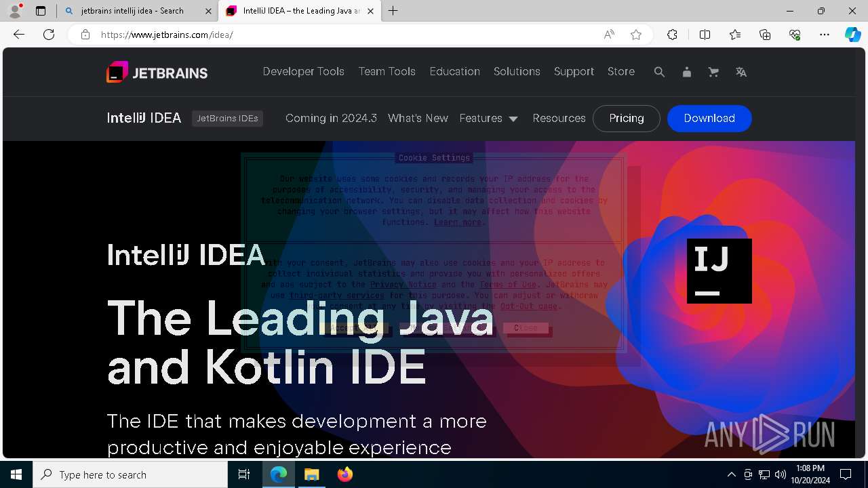Open the shopping cart icon
This screenshot has height=488, width=868.
click(x=713, y=72)
